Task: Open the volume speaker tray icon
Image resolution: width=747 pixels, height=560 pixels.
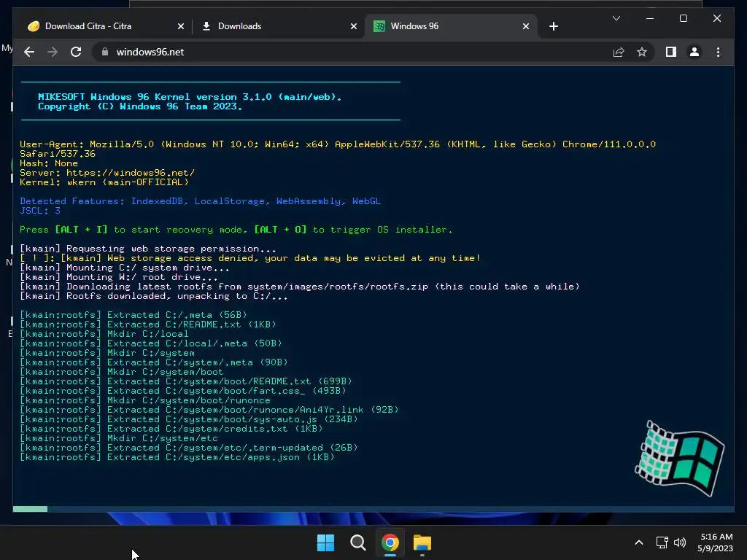Action: [x=680, y=542]
